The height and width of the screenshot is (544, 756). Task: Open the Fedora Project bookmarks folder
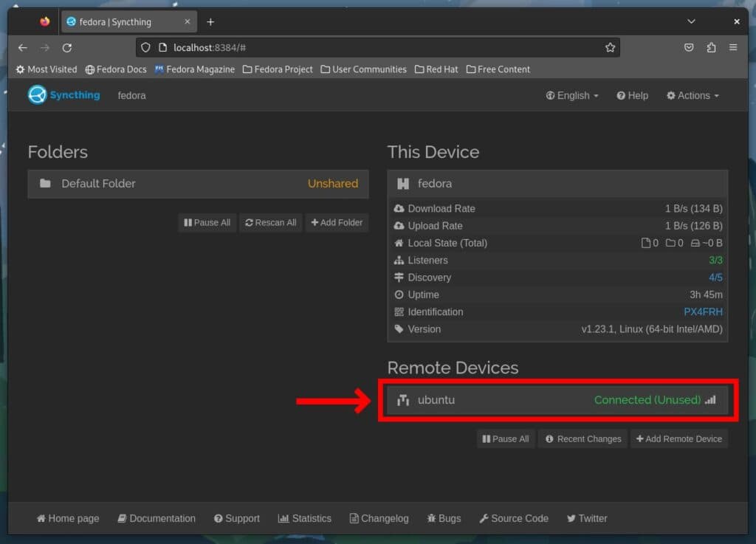coord(278,69)
